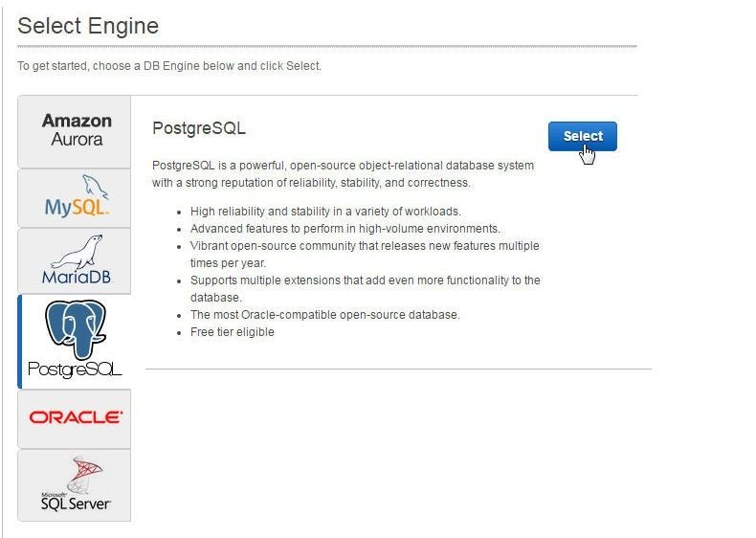The image size is (756, 538).
Task: Click the 'High reliability and stability' bullet
Action: (x=325, y=212)
